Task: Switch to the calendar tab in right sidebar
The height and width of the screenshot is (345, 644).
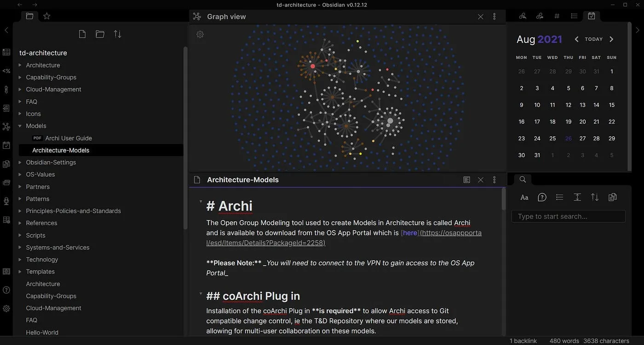Action: coord(592,16)
